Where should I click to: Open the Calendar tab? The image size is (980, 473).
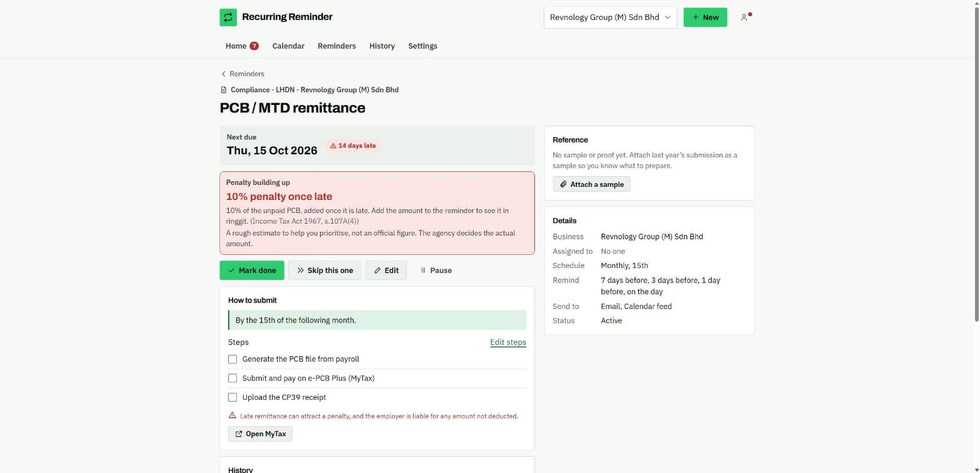[x=288, y=46]
